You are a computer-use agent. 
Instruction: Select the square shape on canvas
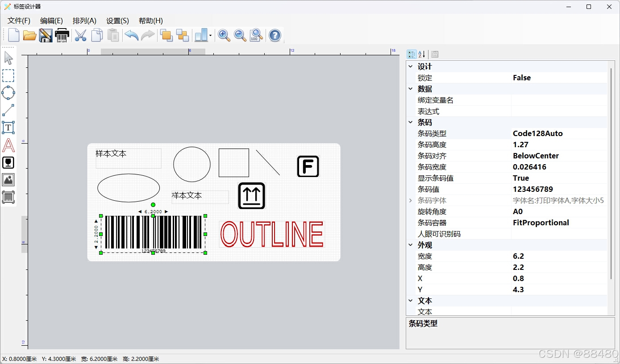click(x=234, y=163)
